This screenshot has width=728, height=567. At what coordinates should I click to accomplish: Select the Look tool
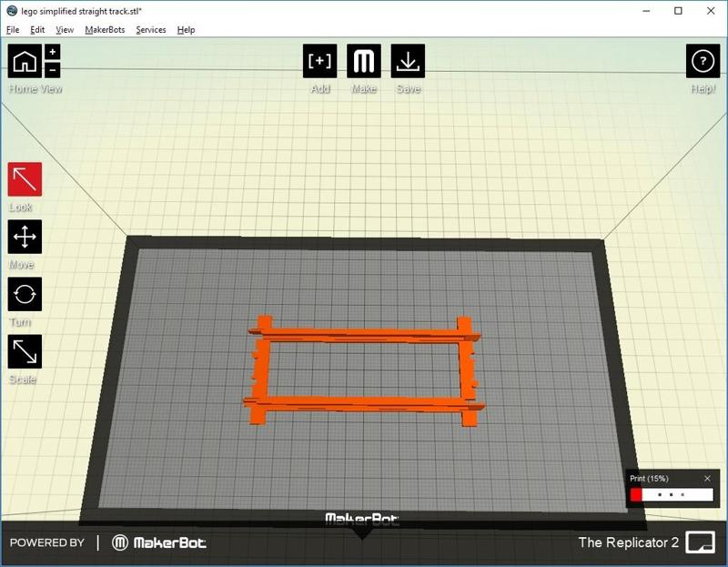(x=25, y=179)
